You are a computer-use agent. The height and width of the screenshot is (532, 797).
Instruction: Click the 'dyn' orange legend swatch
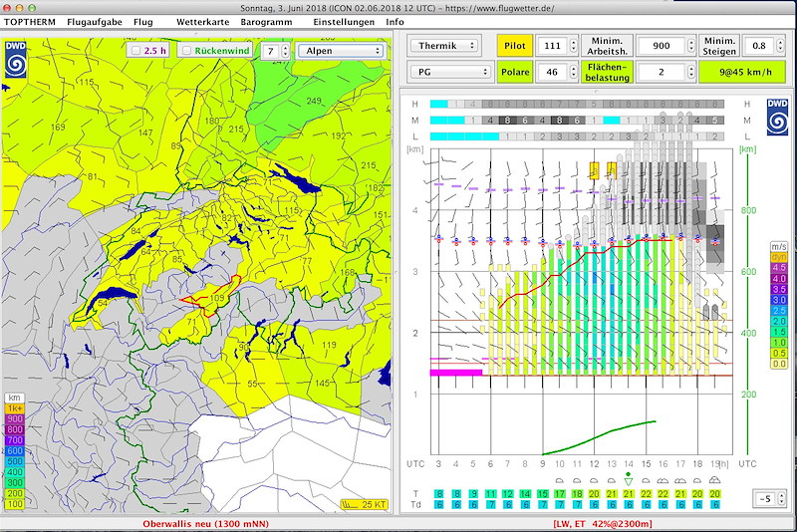click(779, 258)
